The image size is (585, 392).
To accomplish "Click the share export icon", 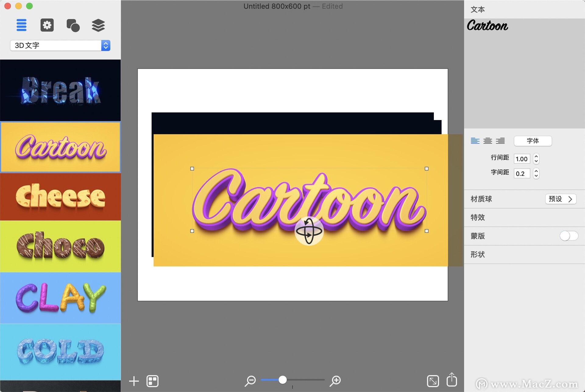I will click(x=452, y=380).
